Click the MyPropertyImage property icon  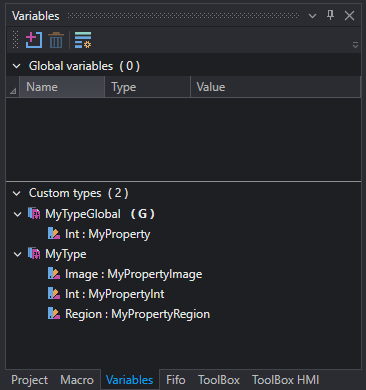coord(54,274)
